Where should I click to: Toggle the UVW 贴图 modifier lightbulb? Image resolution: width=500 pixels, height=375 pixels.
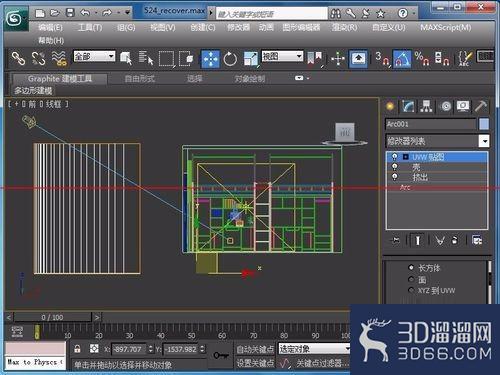click(395, 157)
